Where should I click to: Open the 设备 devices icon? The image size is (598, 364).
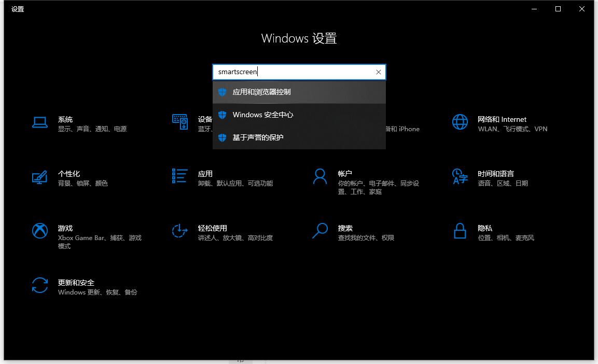click(179, 122)
